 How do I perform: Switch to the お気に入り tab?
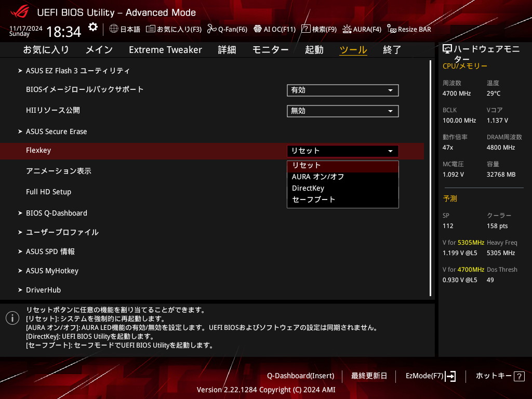(46, 50)
